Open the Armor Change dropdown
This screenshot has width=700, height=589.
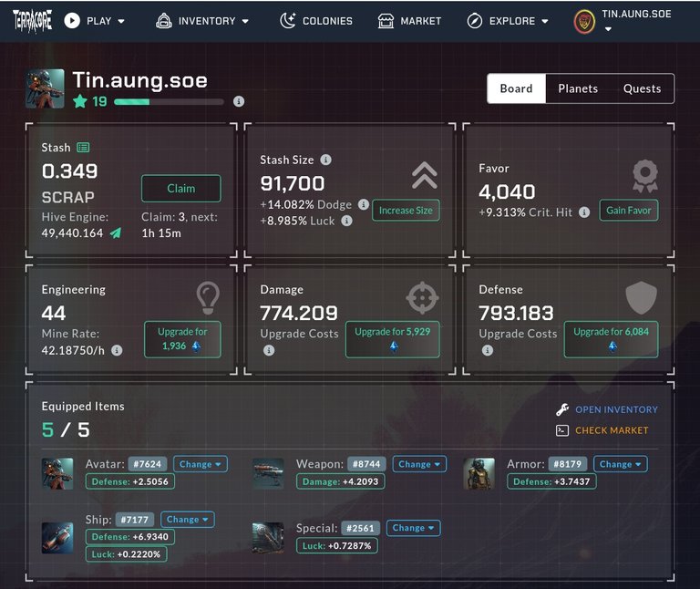click(620, 464)
